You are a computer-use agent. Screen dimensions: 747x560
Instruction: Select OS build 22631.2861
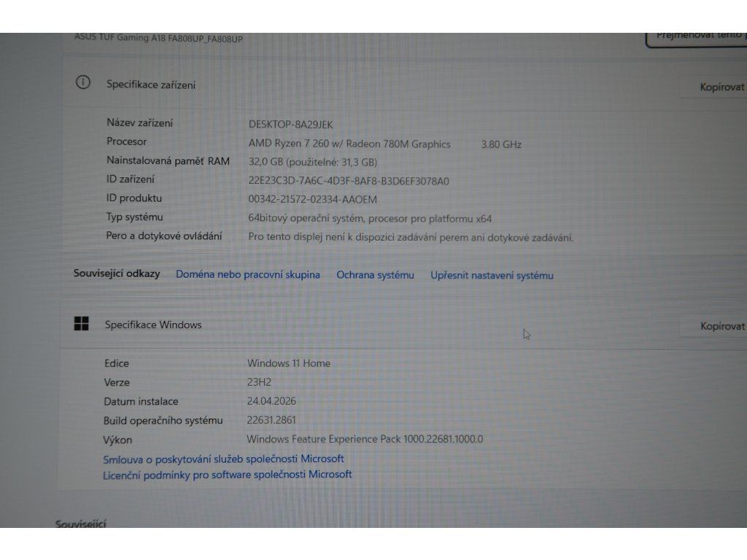(x=271, y=420)
